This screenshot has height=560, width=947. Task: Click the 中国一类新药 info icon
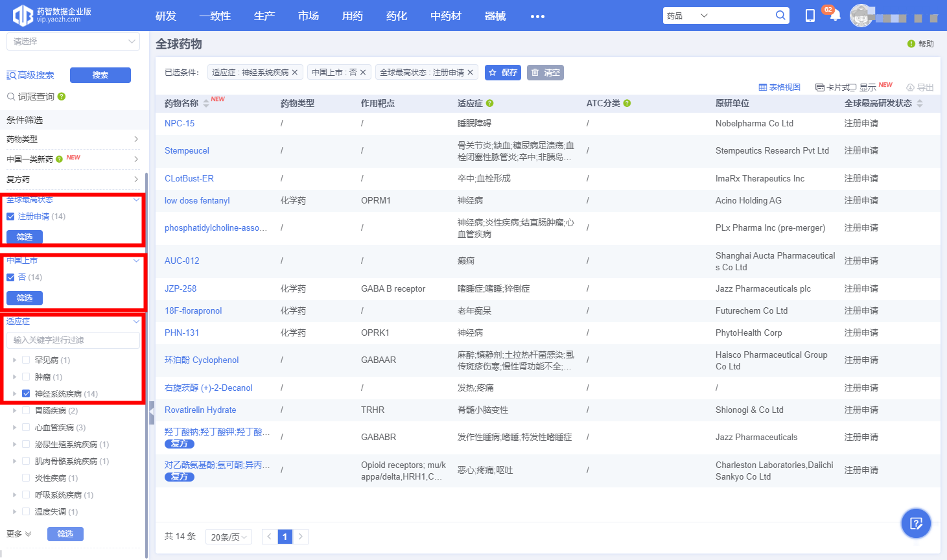(60, 159)
